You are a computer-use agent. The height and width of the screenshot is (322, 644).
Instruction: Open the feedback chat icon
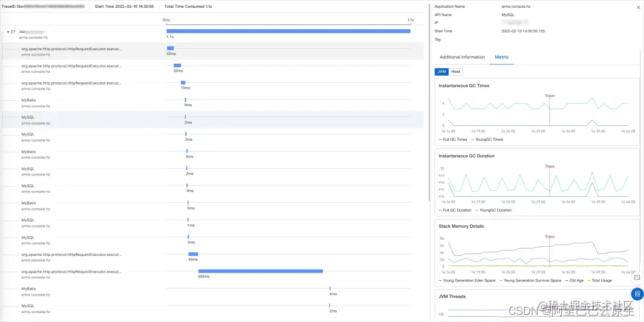point(637,278)
